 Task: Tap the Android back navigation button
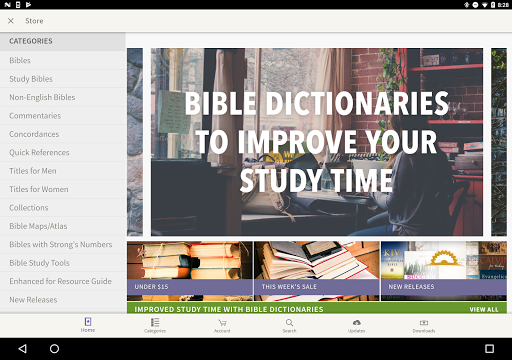pyautogui.click(x=22, y=349)
